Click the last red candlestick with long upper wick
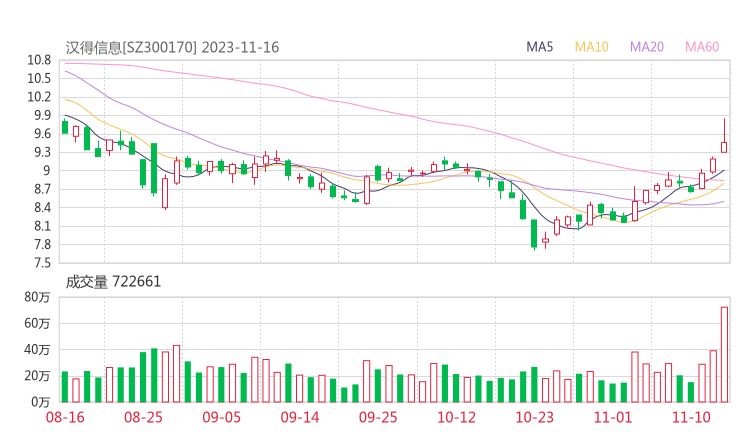This screenshot has width=740, height=440. click(x=724, y=135)
